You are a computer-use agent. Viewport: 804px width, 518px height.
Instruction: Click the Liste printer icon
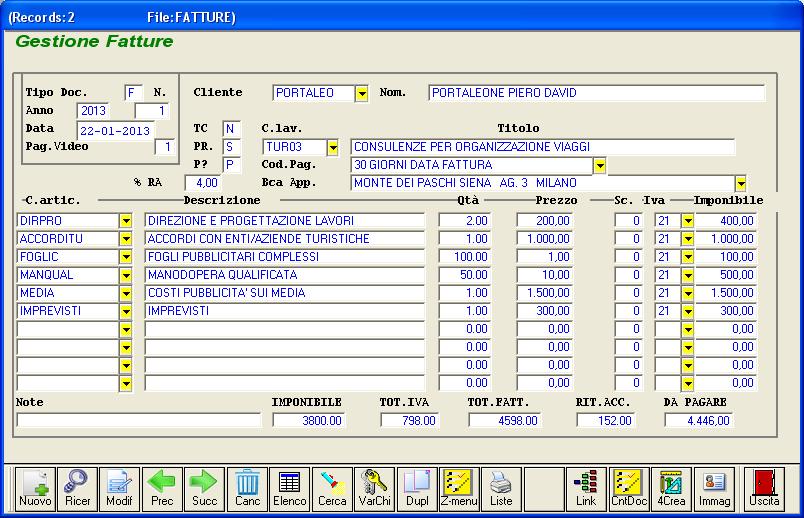pyautogui.click(x=501, y=489)
